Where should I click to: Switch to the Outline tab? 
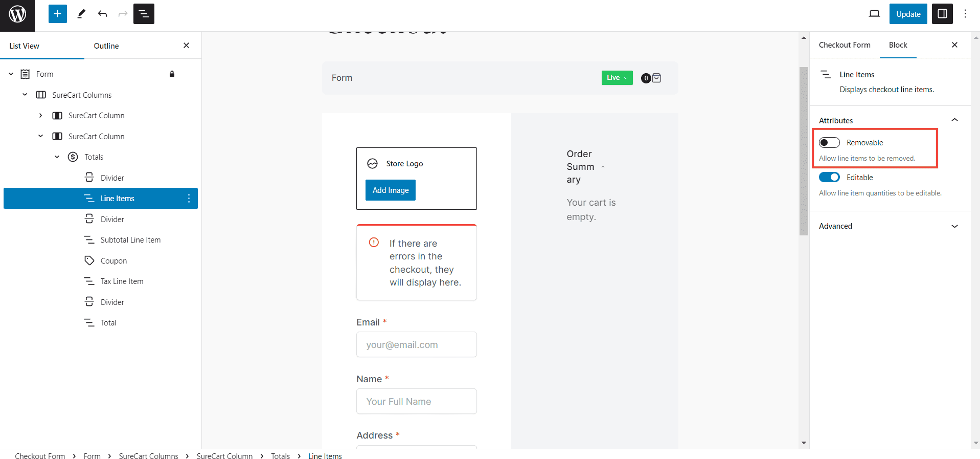click(x=106, y=46)
